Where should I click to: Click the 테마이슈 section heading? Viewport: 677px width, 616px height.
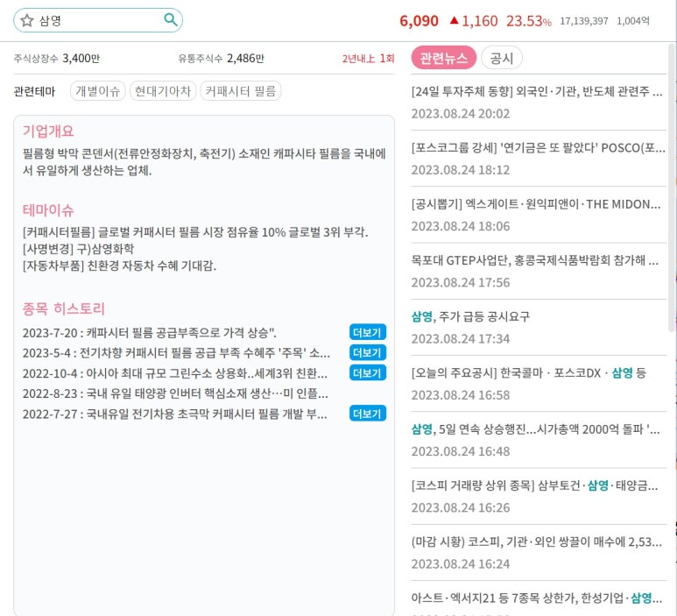[48, 210]
